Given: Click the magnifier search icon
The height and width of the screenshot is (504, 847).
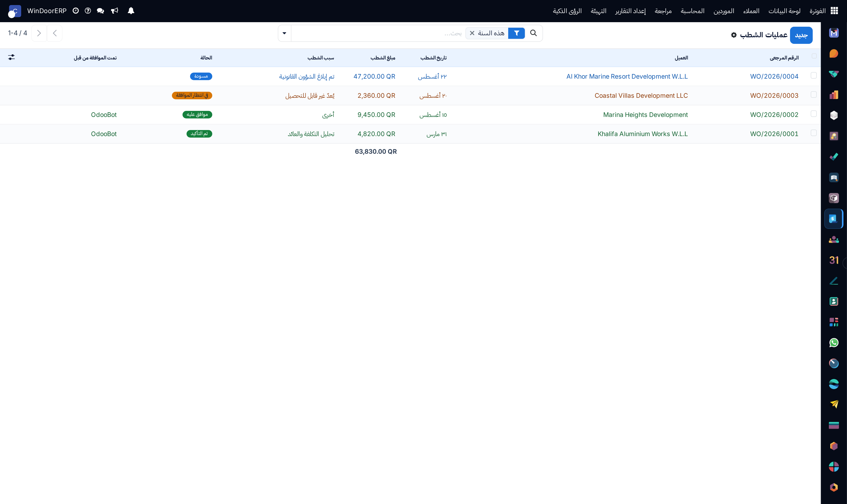Looking at the screenshot, I should click(533, 33).
